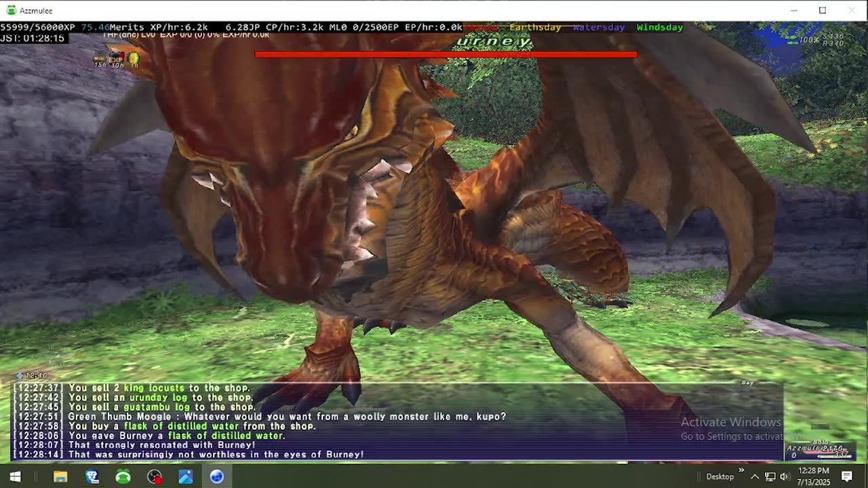Open OBS Studio from taskbar
The image size is (868, 488).
[x=155, y=476]
